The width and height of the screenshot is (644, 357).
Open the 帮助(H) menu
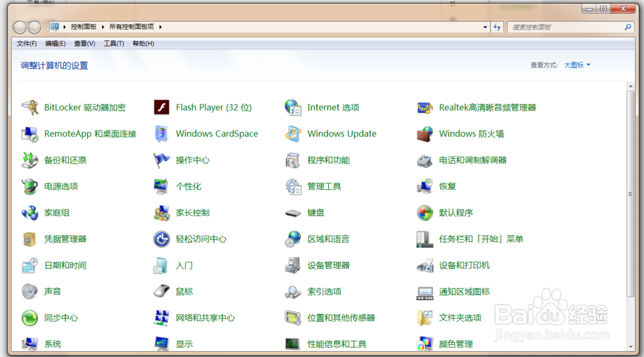click(x=144, y=44)
